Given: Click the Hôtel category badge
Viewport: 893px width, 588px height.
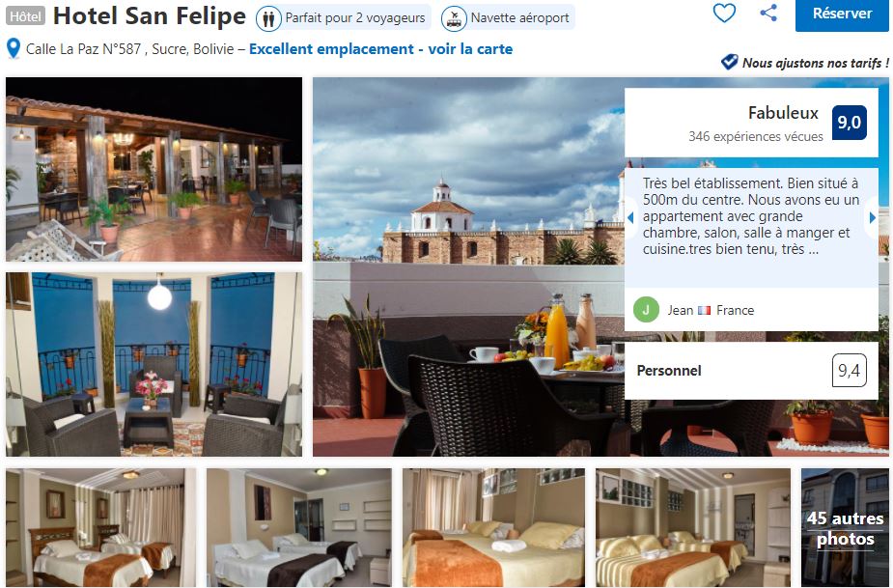Looking at the screenshot, I should pos(25,16).
